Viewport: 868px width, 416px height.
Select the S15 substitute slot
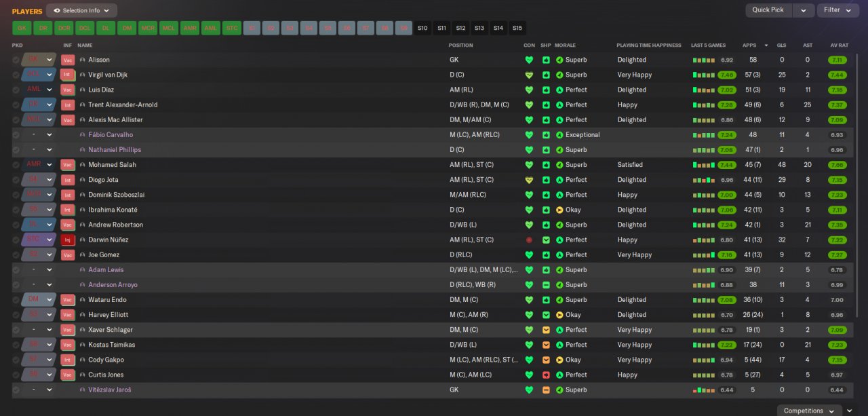click(517, 28)
